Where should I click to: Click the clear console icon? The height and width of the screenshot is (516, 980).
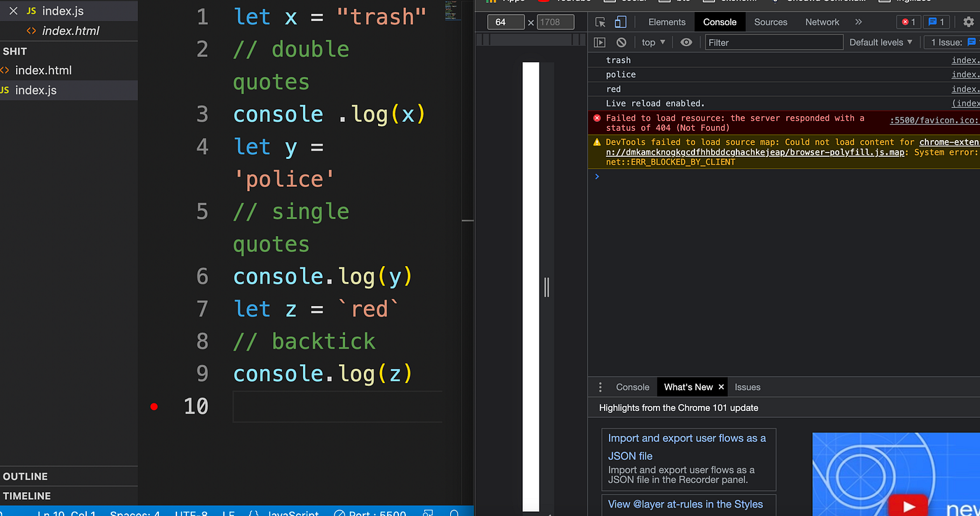(621, 42)
